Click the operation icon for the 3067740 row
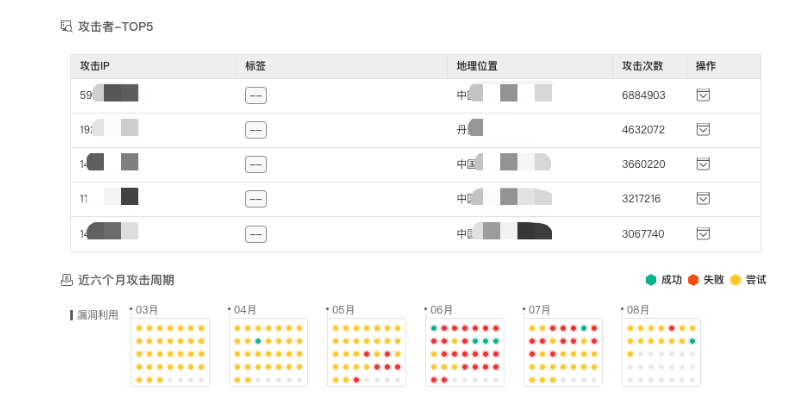This screenshot has height=407, width=812. (703, 233)
